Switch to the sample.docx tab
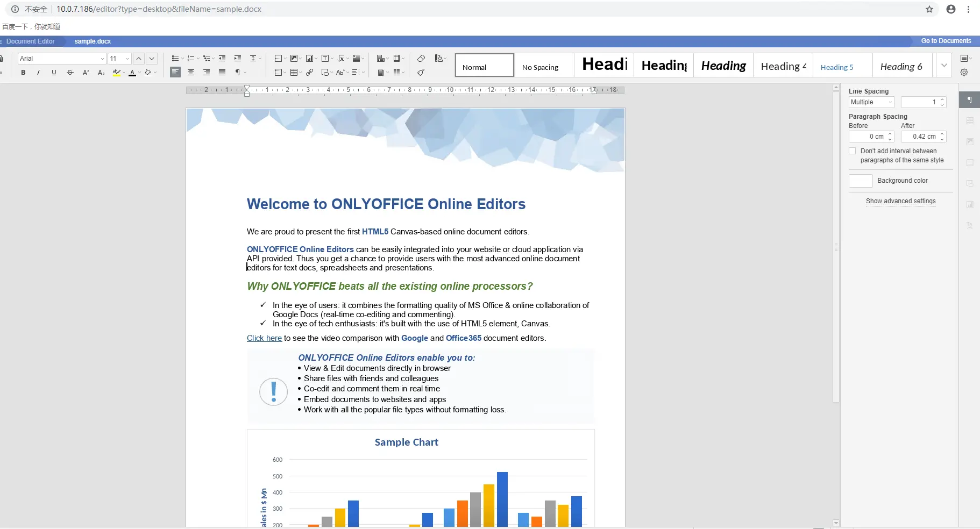 coord(93,41)
